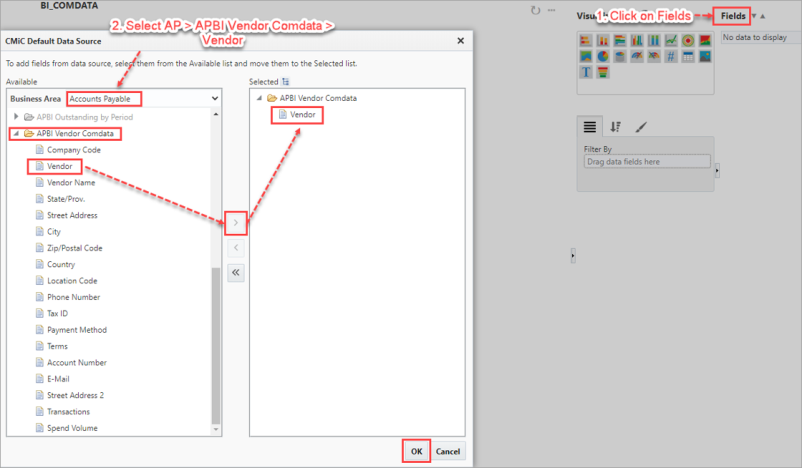The width and height of the screenshot is (802, 468).
Task: Click the Fields heading
Action: click(733, 16)
